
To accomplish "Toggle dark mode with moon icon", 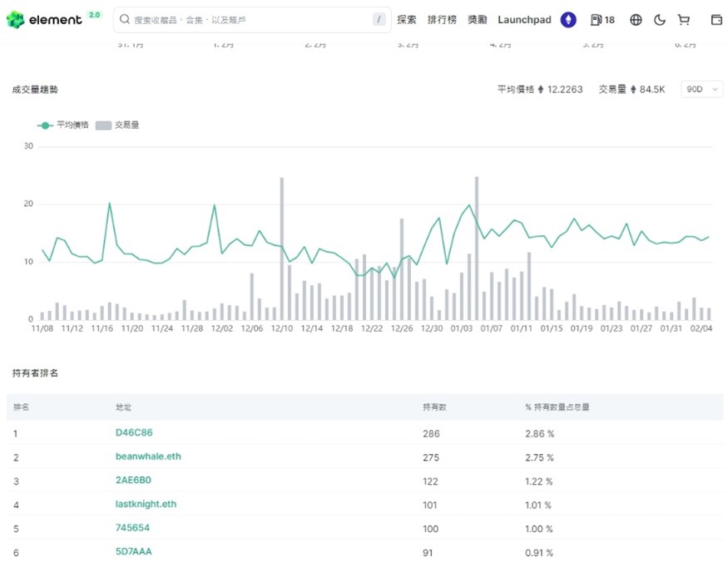I will [x=660, y=20].
